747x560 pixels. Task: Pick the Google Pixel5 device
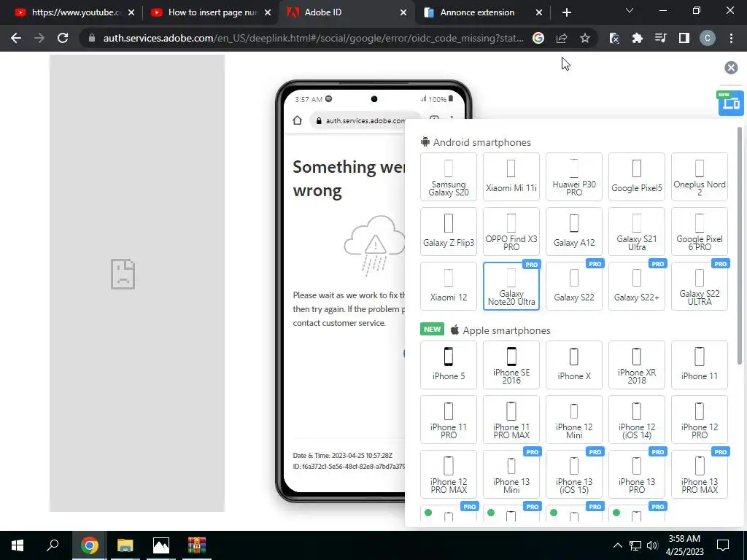(x=636, y=176)
